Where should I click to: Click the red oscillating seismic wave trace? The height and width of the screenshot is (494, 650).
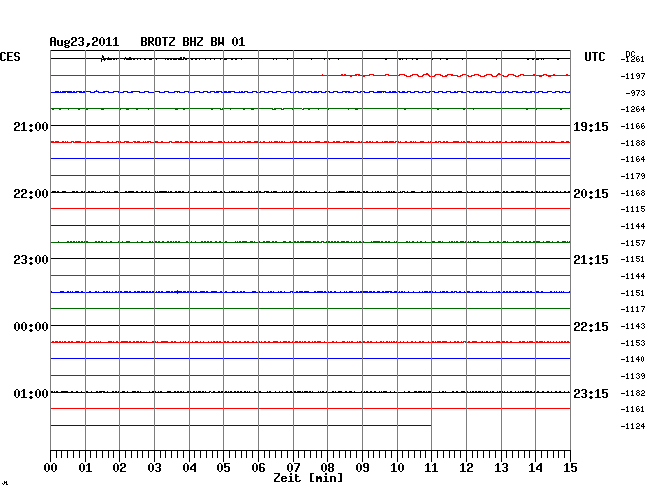click(x=460, y=75)
